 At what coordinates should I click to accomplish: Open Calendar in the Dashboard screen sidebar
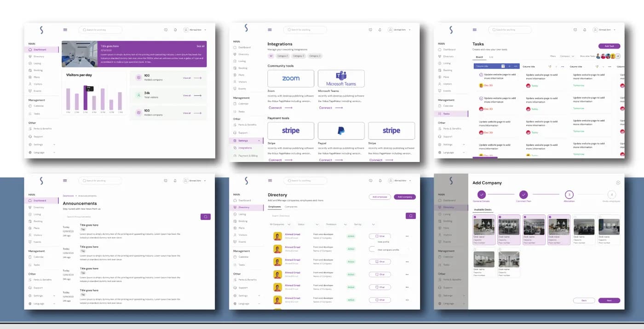point(39,106)
